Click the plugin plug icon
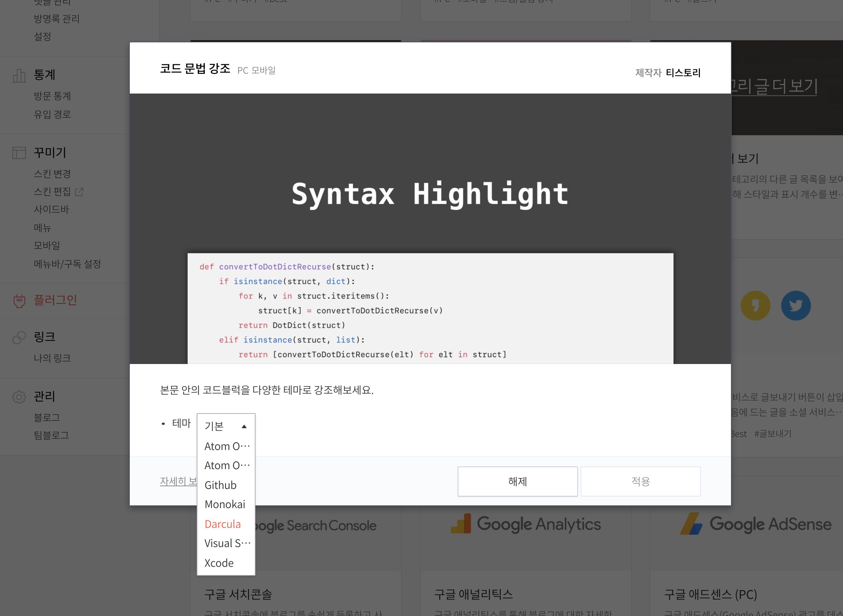The width and height of the screenshot is (843, 616). (x=19, y=300)
